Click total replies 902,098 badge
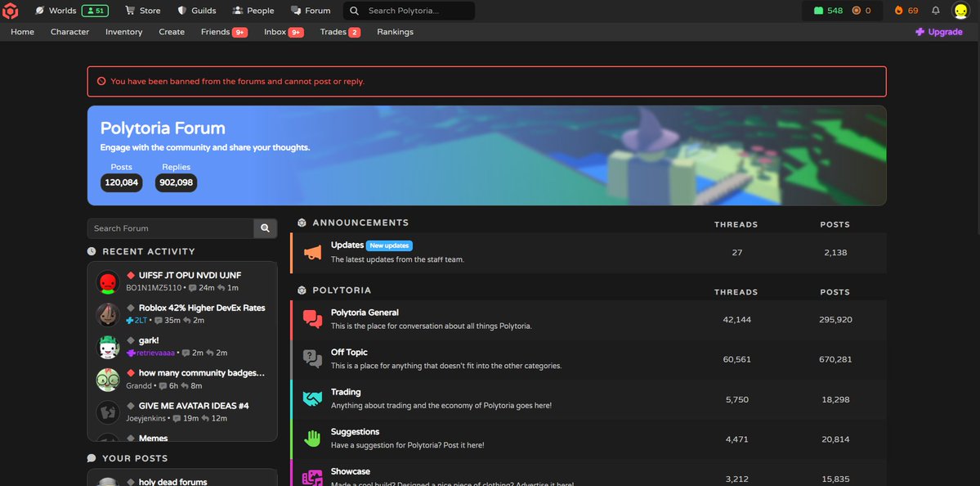The width and height of the screenshot is (980, 486). [177, 182]
